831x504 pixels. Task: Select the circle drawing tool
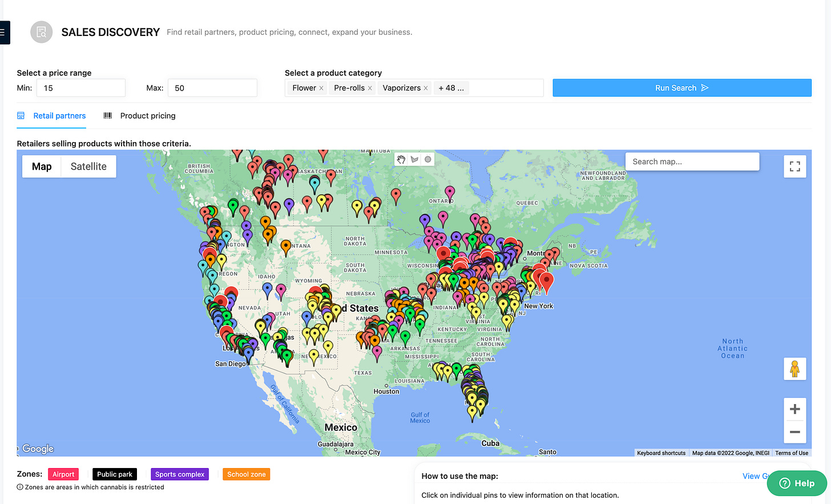click(x=427, y=160)
